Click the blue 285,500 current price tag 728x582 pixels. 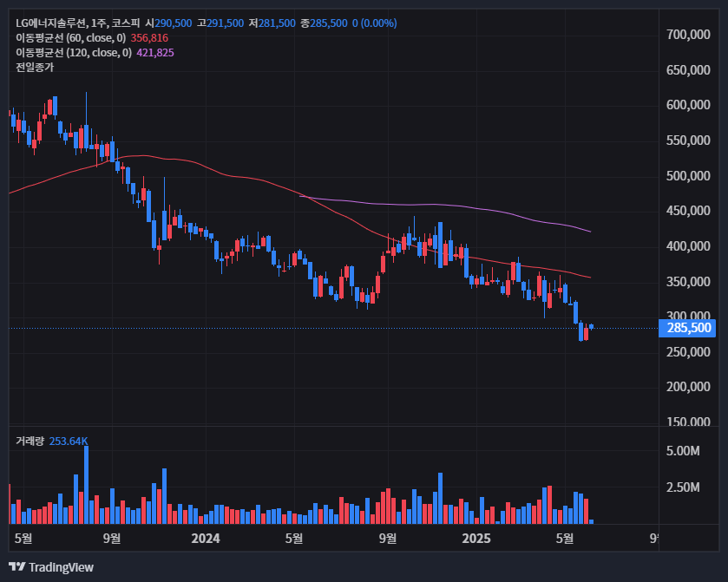tap(687, 328)
